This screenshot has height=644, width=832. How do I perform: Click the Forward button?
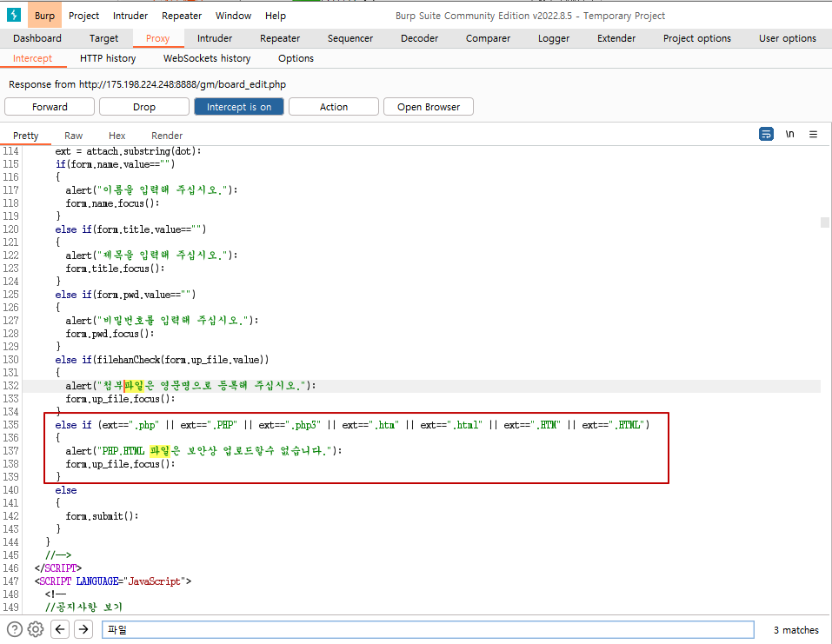(50, 107)
